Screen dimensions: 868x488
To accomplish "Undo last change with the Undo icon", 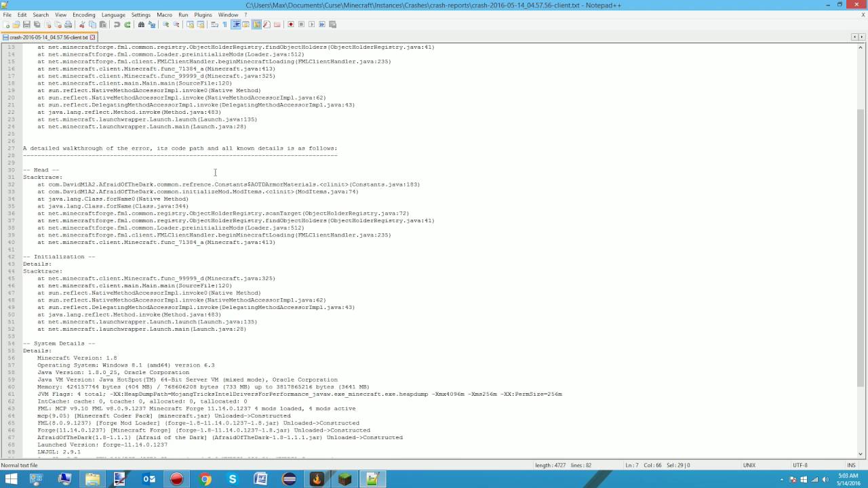I will 117,24.
